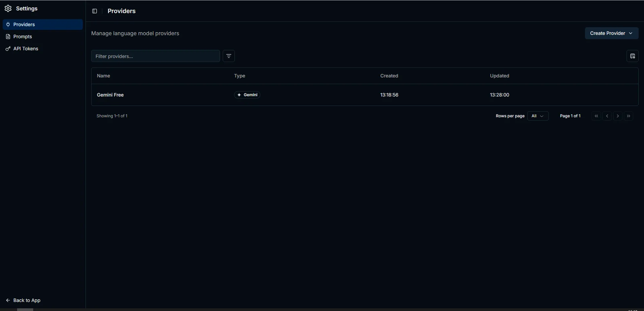
Task: Click the Gemini type badge
Action: point(247,95)
